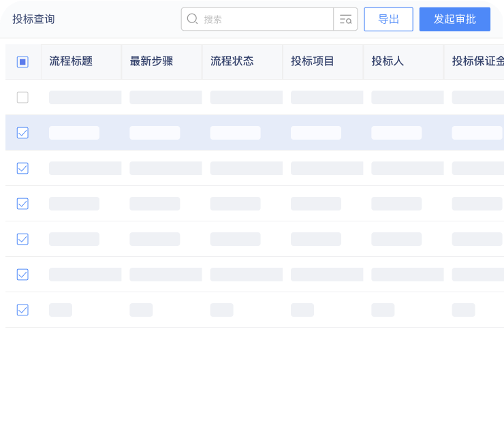Uncheck the last row checkbox
The image size is (504, 436).
22,310
